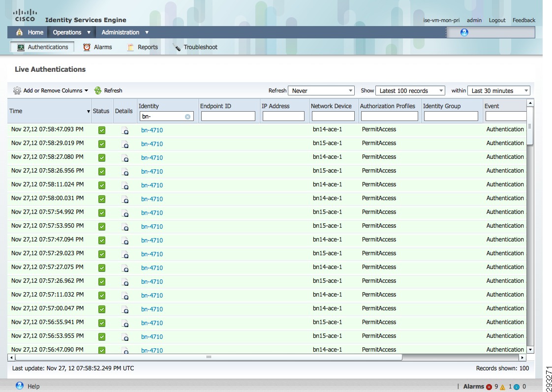Click the admin user link
The width and height of the screenshot is (552, 392).
click(474, 20)
